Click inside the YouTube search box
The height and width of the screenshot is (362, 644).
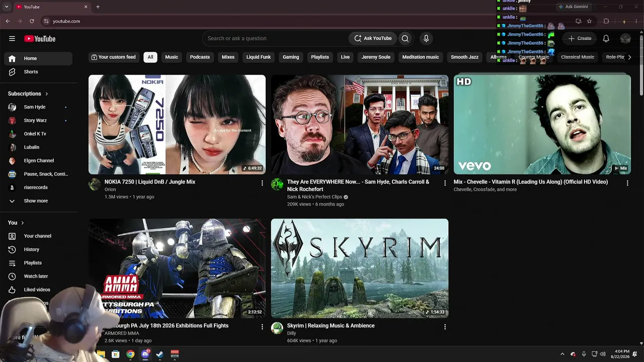pos(276,38)
